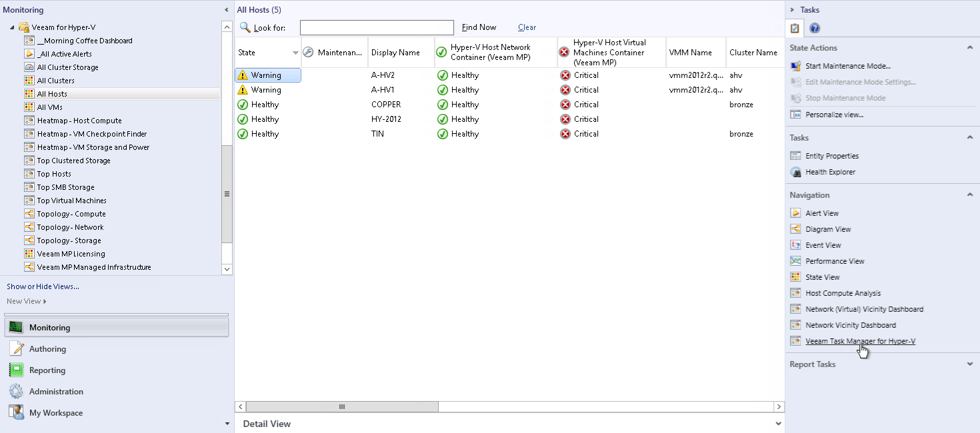This screenshot has width=980, height=433.
Task: Click the tasks clipboard icon in Tasks pane
Action: coord(795,28)
